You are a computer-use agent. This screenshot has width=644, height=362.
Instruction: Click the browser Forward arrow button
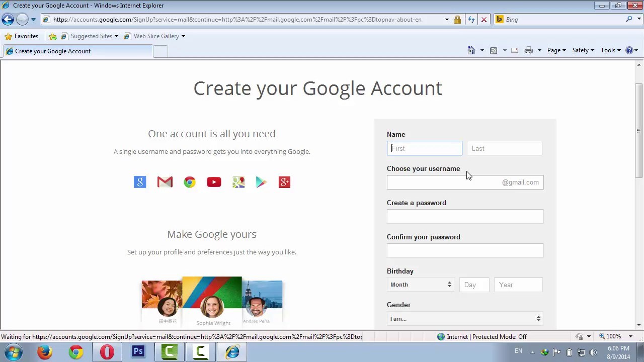22,20
